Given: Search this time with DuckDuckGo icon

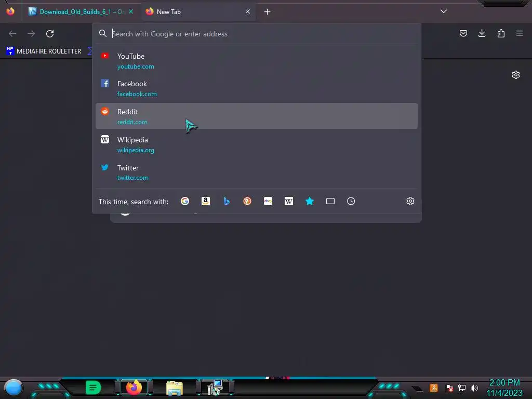Looking at the screenshot, I should pyautogui.click(x=247, y=201).
